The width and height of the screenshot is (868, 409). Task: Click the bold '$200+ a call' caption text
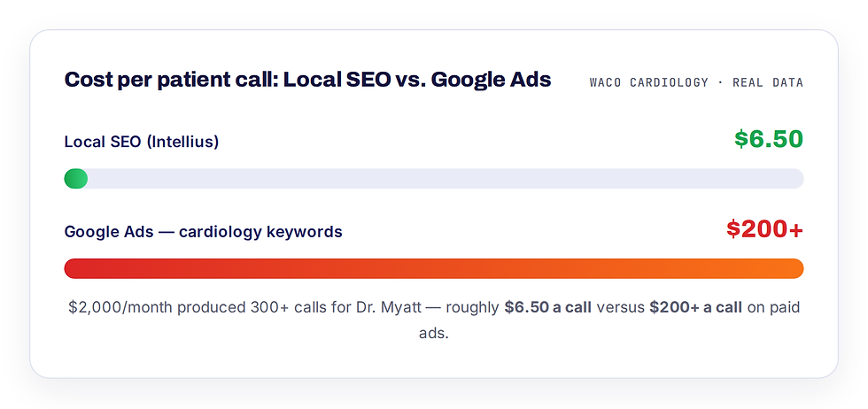pyautogui.click(x=696, y=308)
